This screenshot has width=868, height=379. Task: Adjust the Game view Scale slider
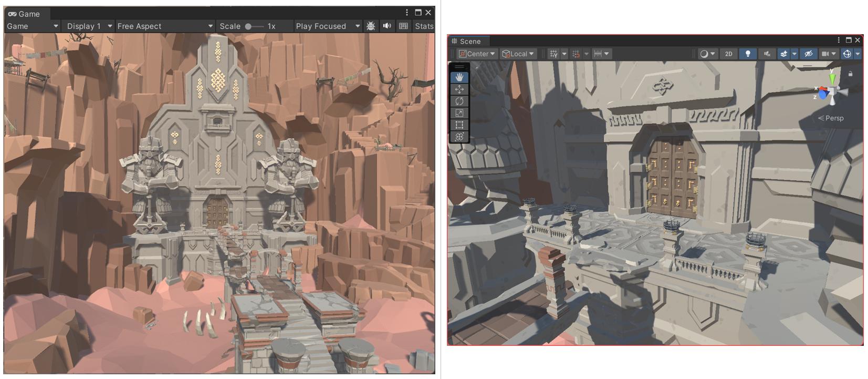[254, 26]
